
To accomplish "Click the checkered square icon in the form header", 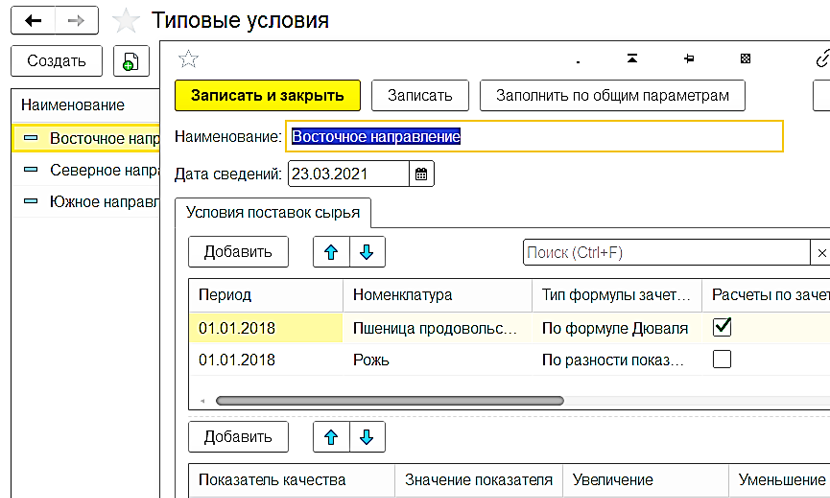I will [x=745, y=58].
